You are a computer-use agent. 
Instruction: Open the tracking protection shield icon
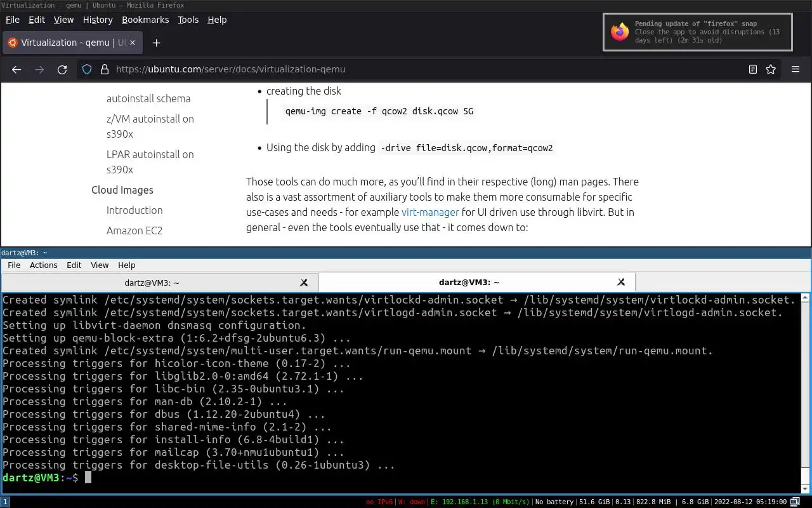(88, 69)
